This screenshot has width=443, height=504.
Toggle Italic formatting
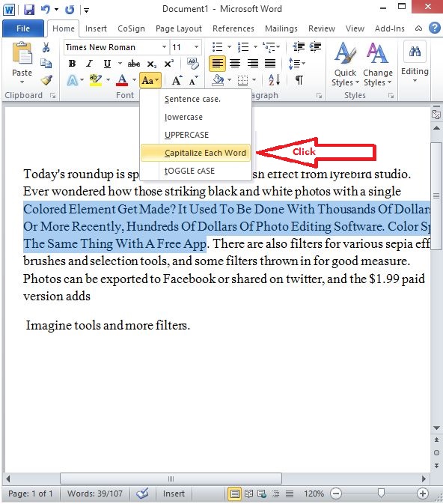(89, 64)
